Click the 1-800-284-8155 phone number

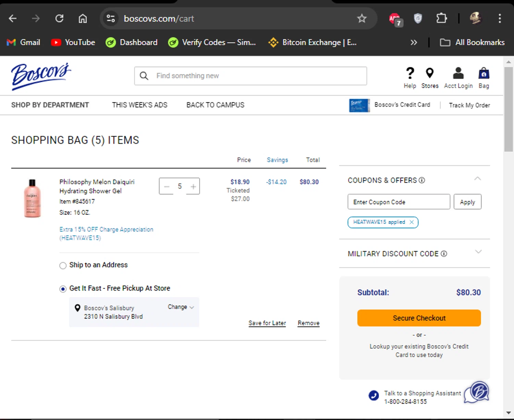[x=405, y=402]
